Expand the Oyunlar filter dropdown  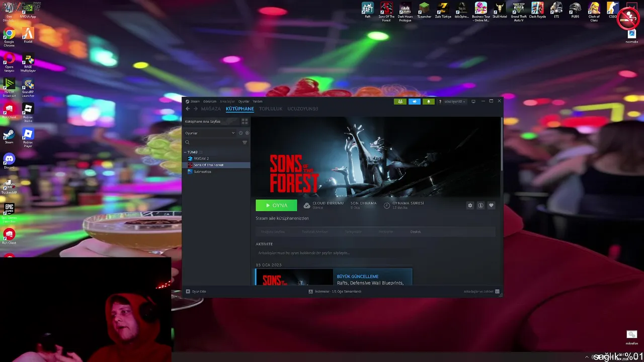click(209, 133)
